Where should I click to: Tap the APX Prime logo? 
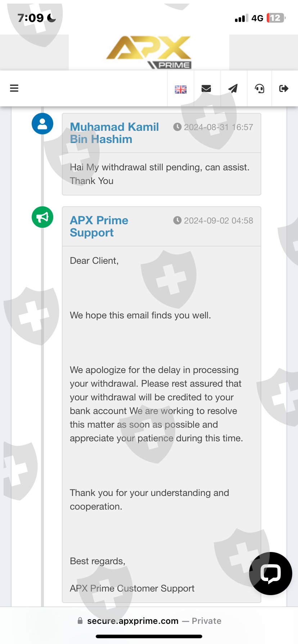pos(149,52)
